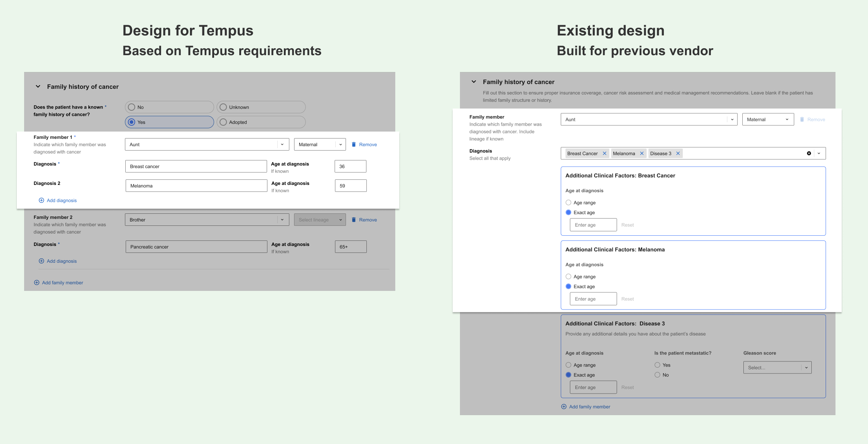Image resolution: width=868 pixels, height=444 pixels.
Task: Open the Gleason score Select dropdown
Action: click(x=777, y=368)
